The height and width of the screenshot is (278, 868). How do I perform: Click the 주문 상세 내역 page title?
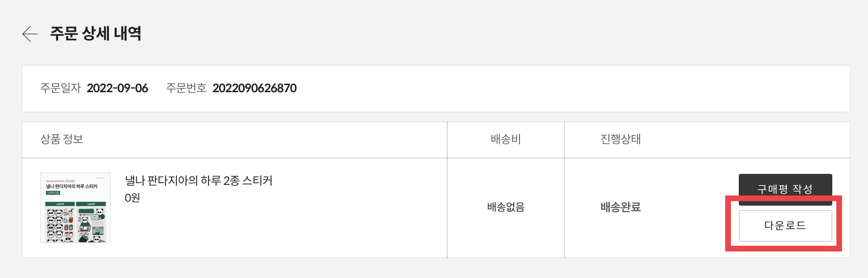96,34
